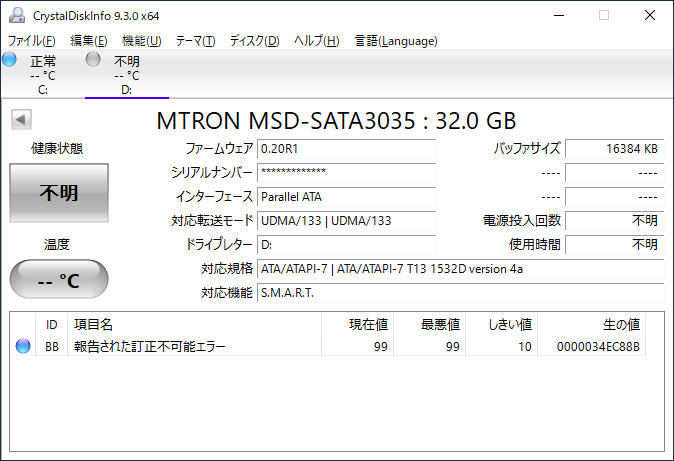Click the standard field ATA/ATAPI-7 T13 1532D
The image size is (674, 461).
(x=461, y=269)
